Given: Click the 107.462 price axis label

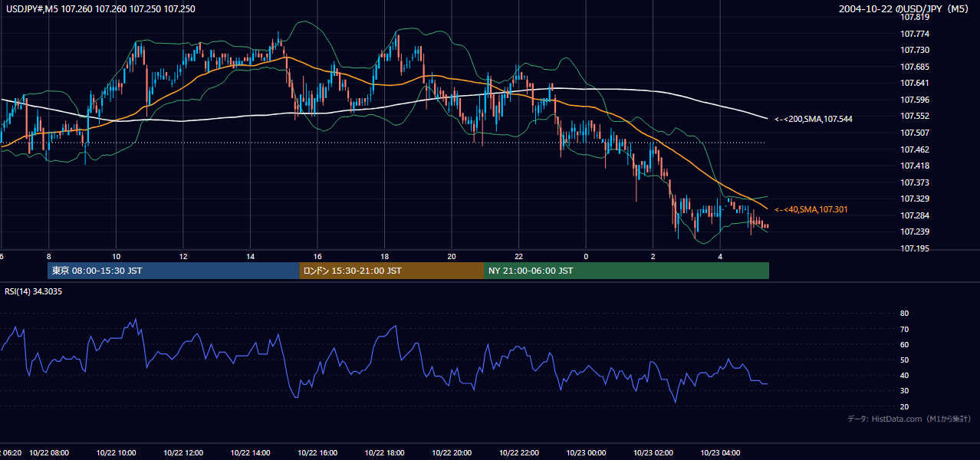Looking at the screenshot, I should point(915,149).
